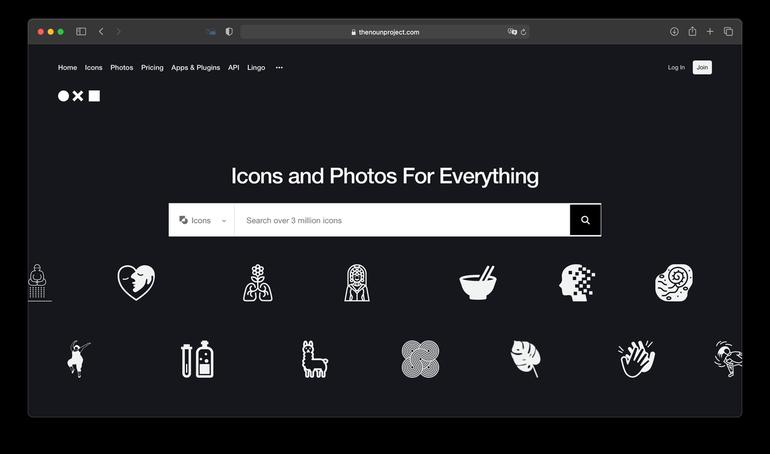Go to Apps & Plugins
The height and width of the screenshot is (454, 770).
click(x=195, y=68)
